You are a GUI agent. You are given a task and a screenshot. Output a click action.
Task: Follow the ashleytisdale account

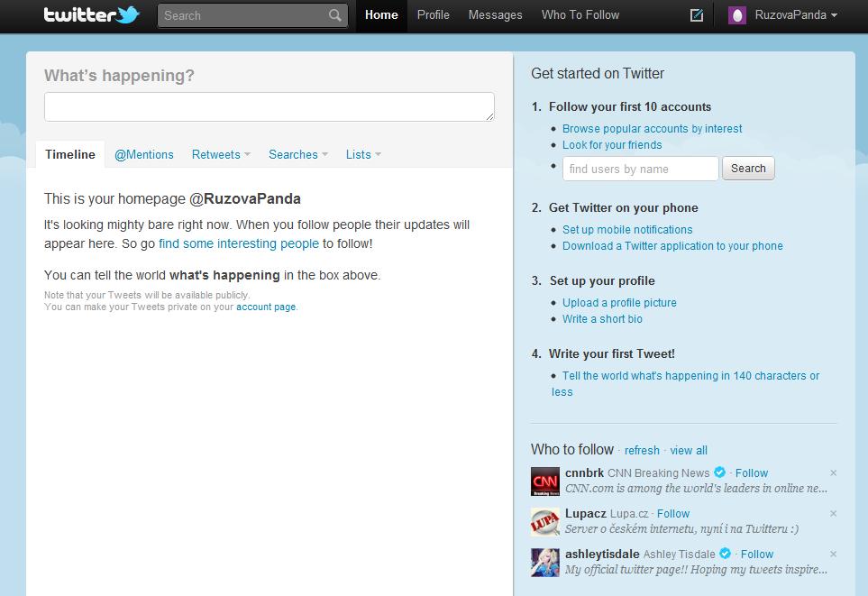[757, 554]
